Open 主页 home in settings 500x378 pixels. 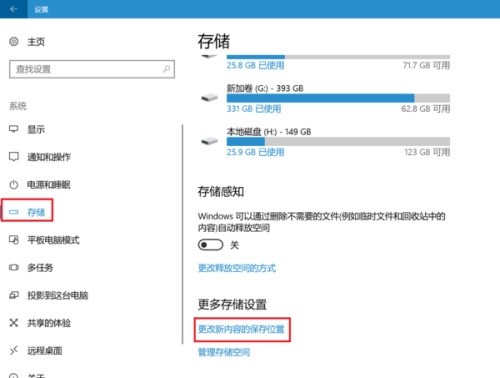click(36, 42)
